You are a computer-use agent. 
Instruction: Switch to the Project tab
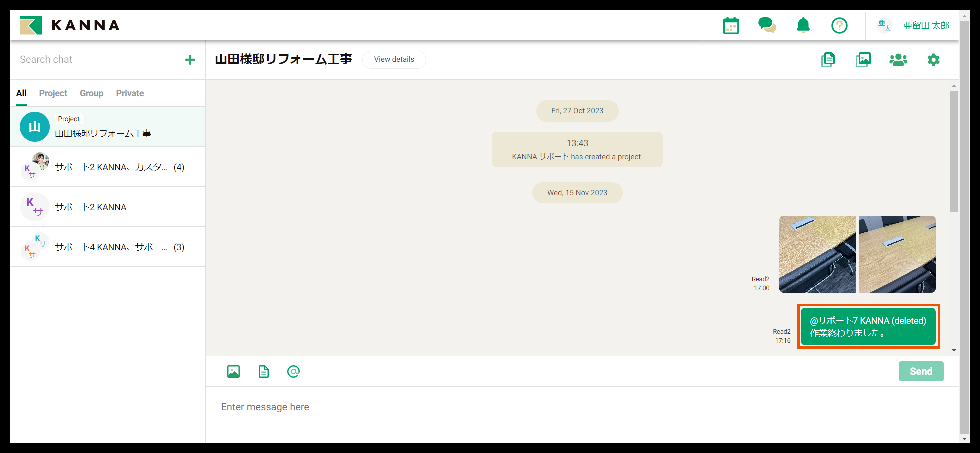point(53,93)
